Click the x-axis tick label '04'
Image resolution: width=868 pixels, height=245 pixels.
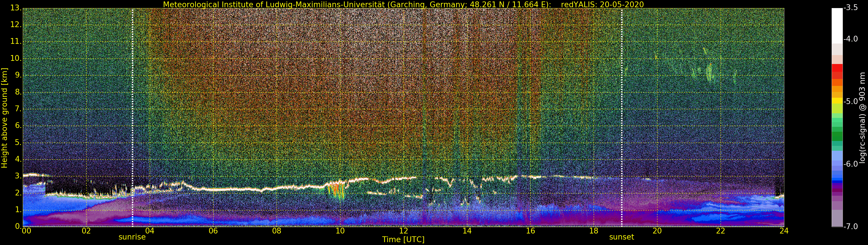click(150, 231)
